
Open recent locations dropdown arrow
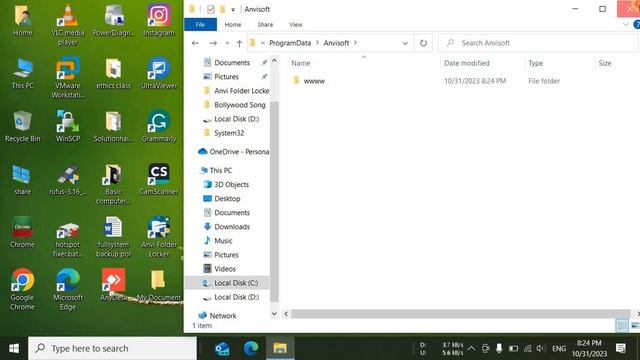click(x=227, y=43)
